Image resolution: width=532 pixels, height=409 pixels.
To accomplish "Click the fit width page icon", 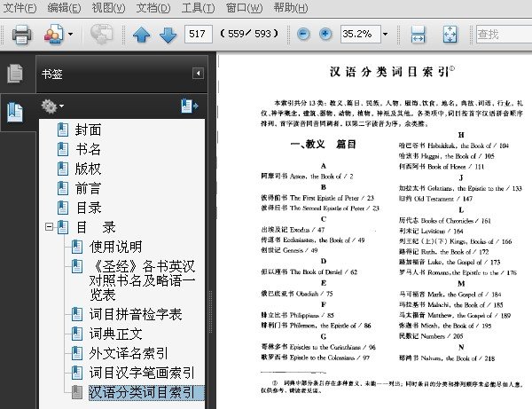I will [418, 35].
